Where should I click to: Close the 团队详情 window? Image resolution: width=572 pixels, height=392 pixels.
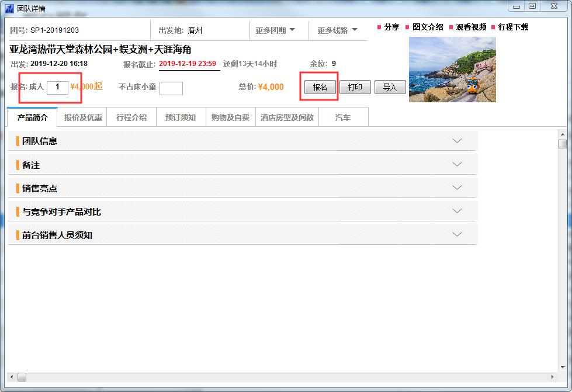coord(554,6)
